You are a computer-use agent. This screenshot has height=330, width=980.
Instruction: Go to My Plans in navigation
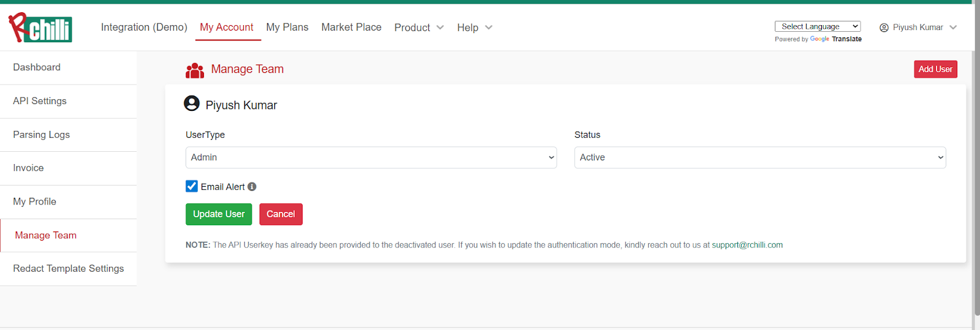(x=287, y=28)
